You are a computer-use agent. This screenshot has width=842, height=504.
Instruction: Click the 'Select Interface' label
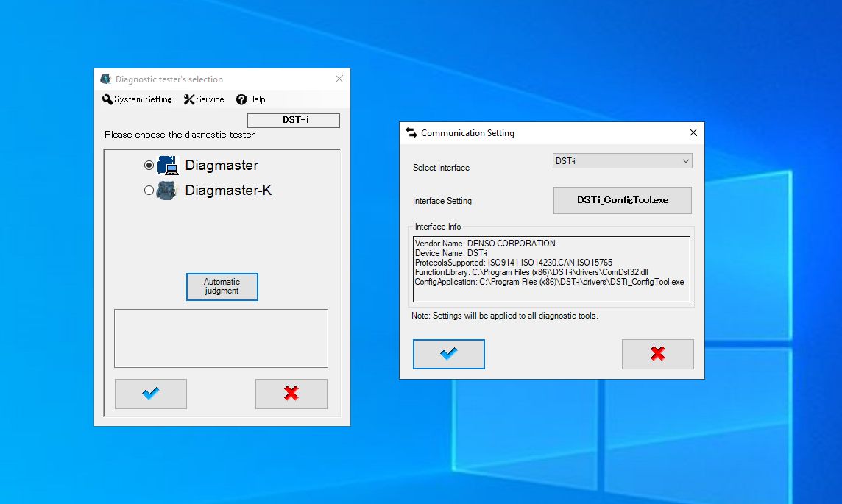[x=441, y=168]
